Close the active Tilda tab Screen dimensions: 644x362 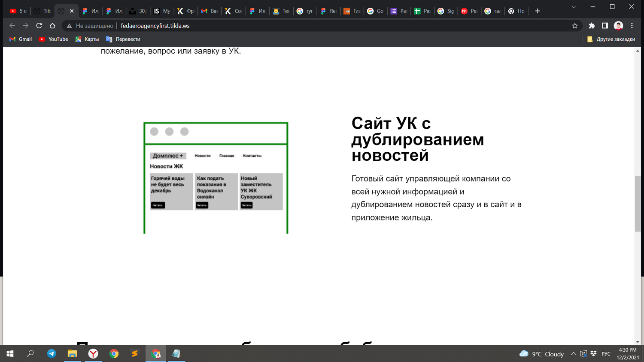tap(72, 11)
